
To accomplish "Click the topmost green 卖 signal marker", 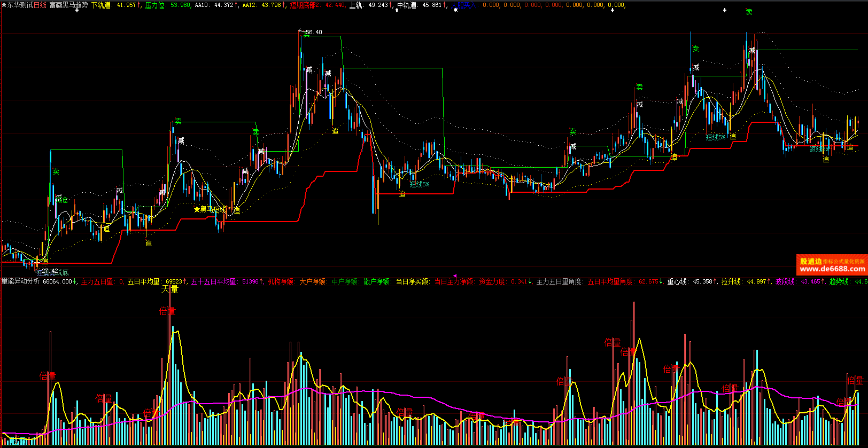I will pos(749,12).
